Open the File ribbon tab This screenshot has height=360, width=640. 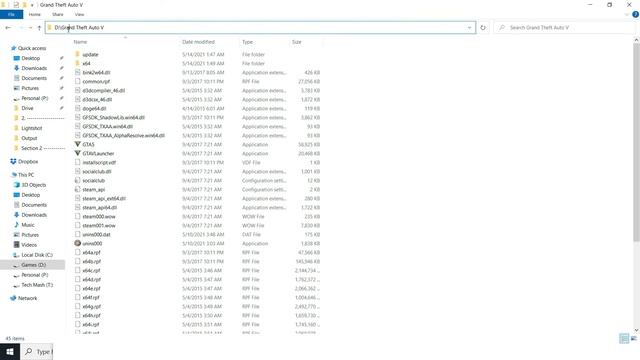pyautogui.click(x=11, y=14)
